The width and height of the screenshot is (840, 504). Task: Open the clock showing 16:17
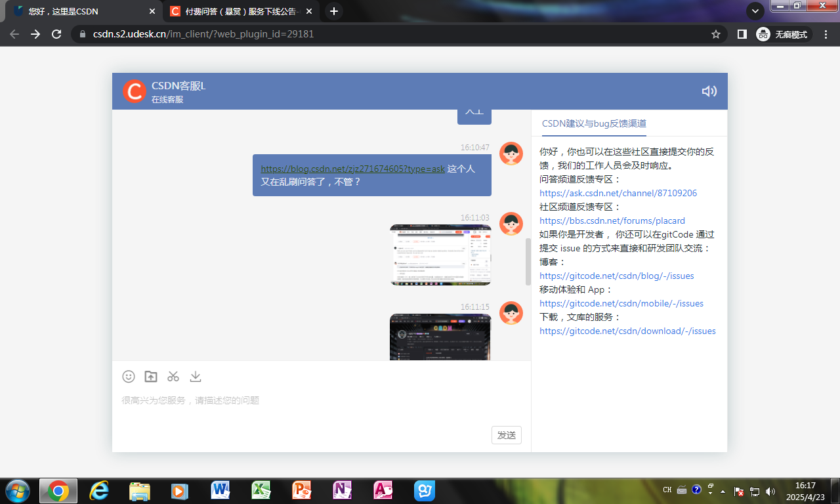(805, 491)
